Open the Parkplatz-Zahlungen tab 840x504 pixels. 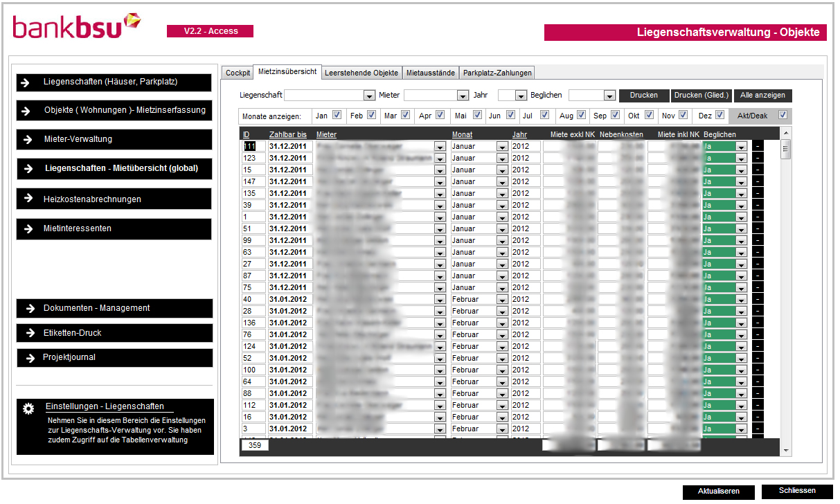[497, 73]
